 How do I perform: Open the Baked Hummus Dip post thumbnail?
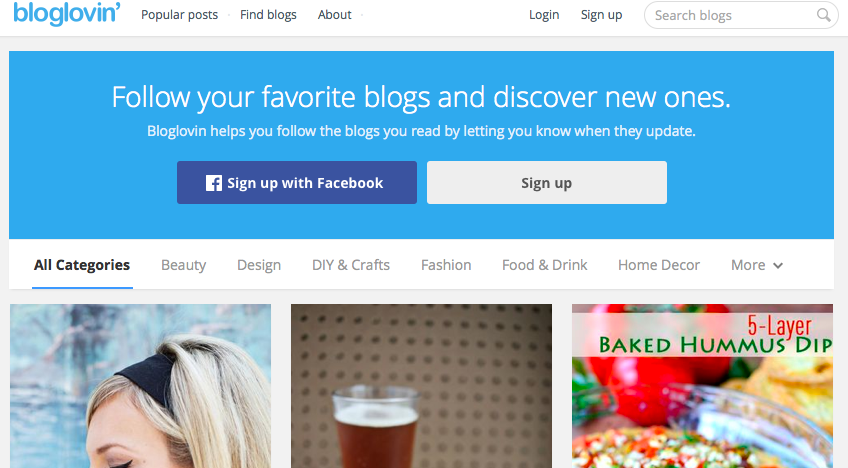(703, 386)
